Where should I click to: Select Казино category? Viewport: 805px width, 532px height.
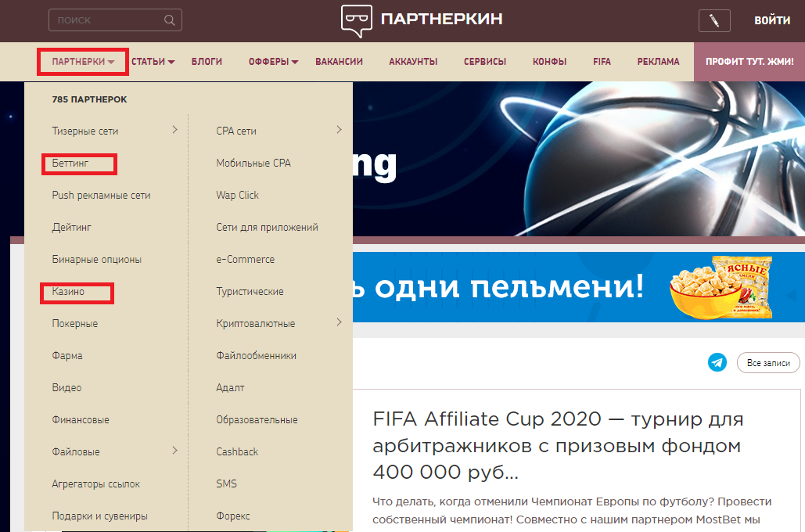point(68,292)
